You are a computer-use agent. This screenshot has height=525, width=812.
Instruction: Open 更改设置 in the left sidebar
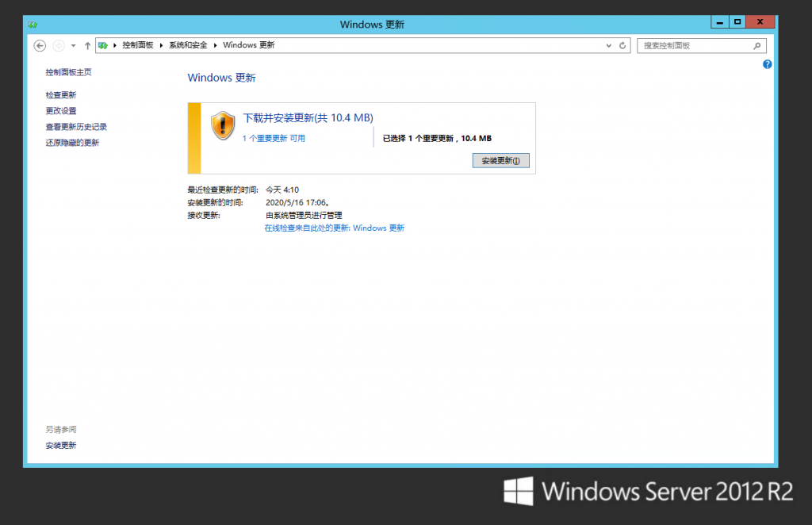[61, 111]
